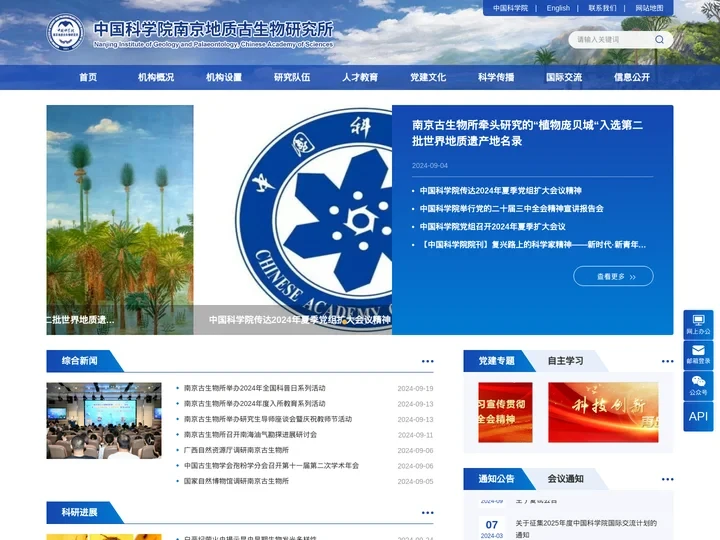Switch to the English site
This screenshot has width=720, height=540.
[558, 8]
